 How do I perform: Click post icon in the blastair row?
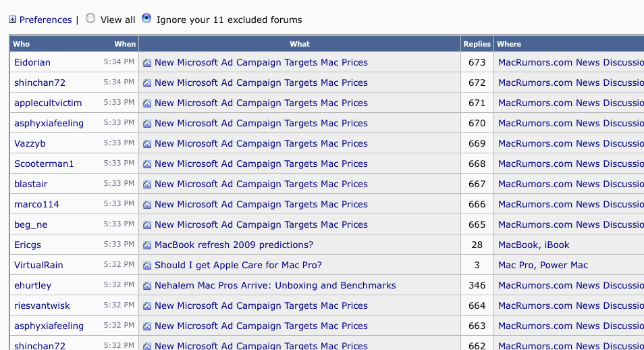click(147, 184)
